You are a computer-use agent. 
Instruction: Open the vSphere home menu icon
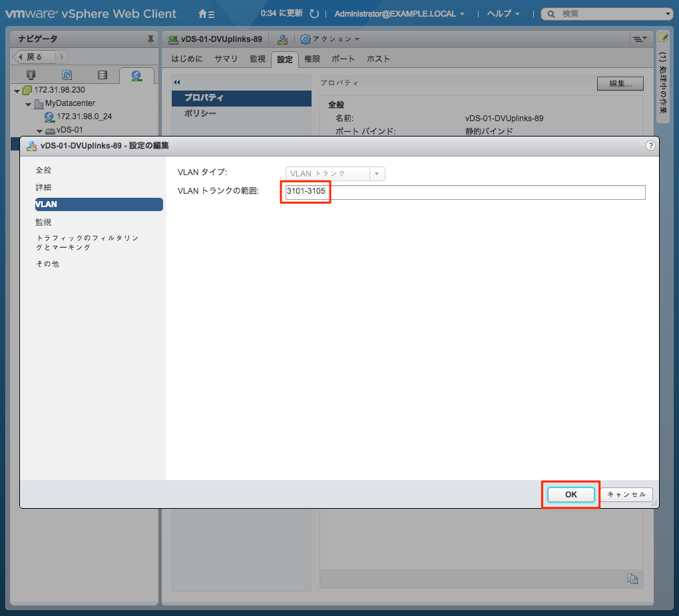point(206,14)
